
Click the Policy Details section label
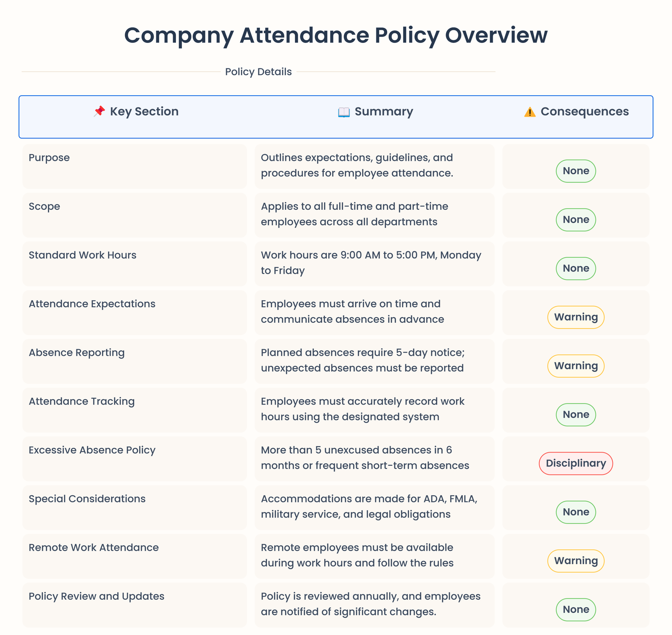[258, 72]
